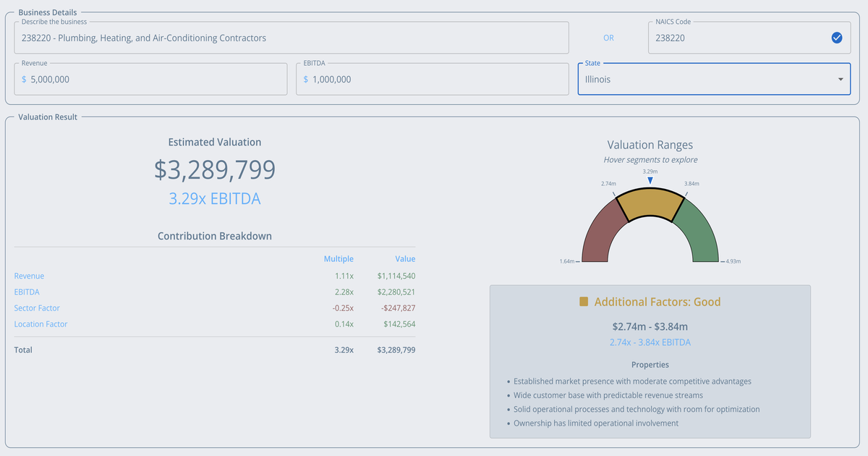Click the Location Factor row label
The width and height of the screenshot is (868, 456).
click(41, 324)
